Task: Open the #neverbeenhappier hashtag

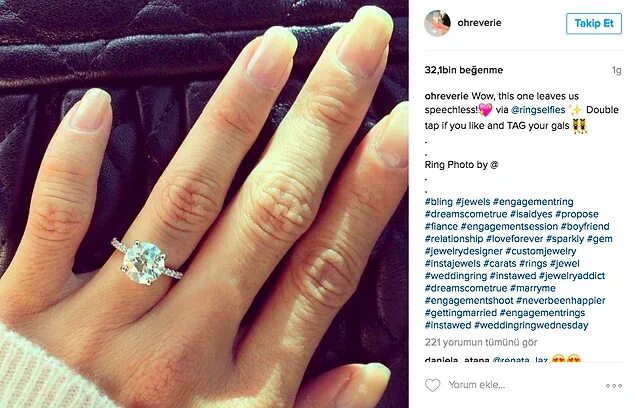Action: pos(560,301)
